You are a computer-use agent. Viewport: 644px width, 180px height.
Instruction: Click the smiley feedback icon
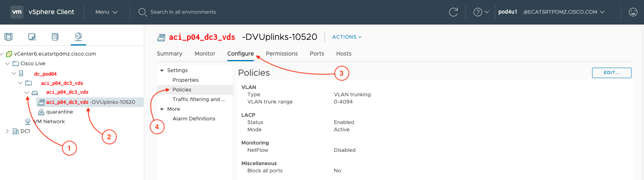pos(633,12)
